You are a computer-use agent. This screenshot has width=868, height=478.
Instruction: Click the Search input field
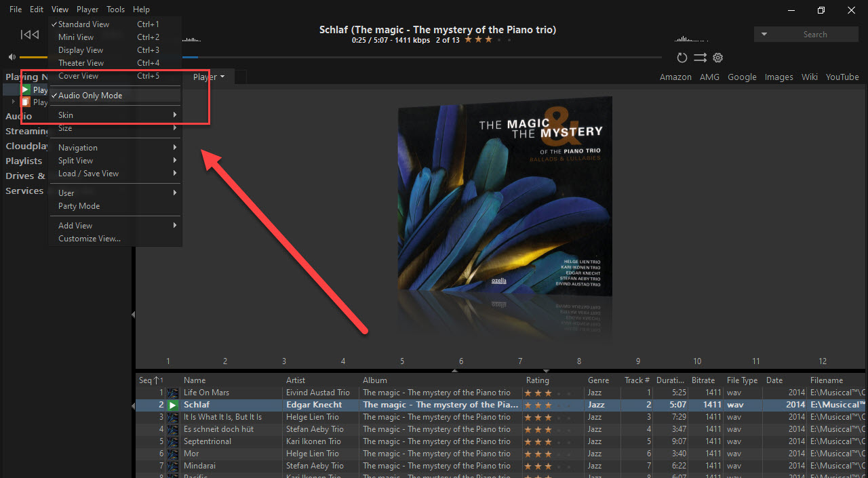(x=814, y=35)
